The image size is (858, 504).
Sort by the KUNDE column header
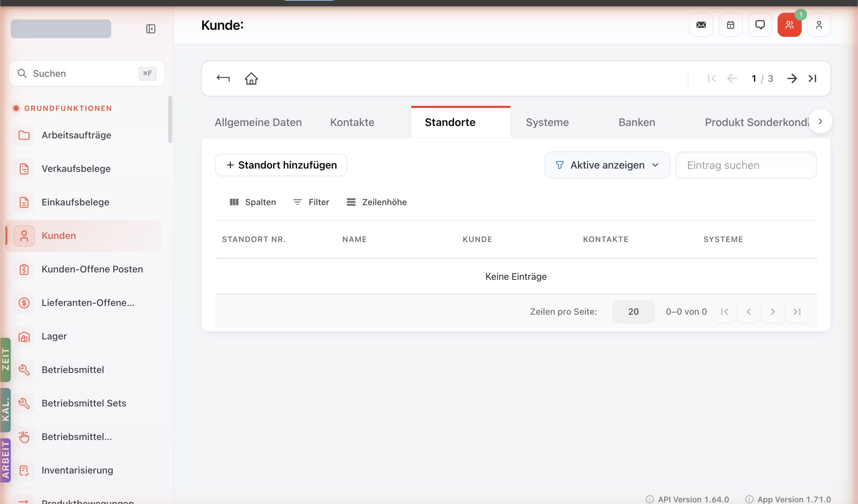pyautogui.click(x=477, y=239)
